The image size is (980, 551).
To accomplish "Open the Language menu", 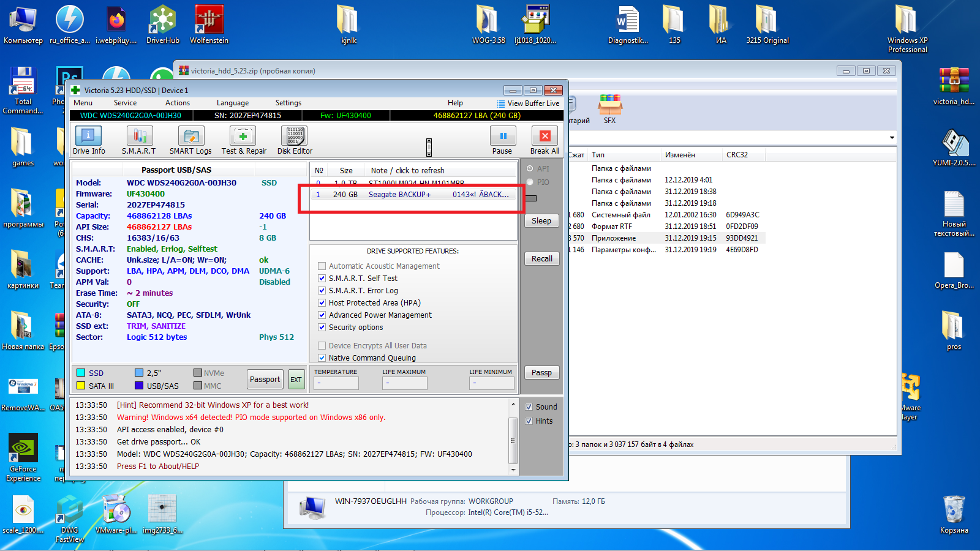I will click(x=233, y=103).
